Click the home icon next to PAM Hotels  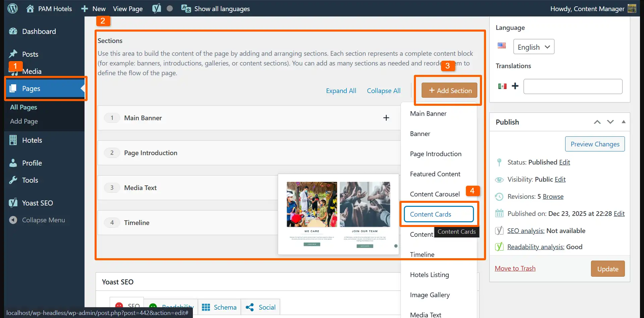30,8
